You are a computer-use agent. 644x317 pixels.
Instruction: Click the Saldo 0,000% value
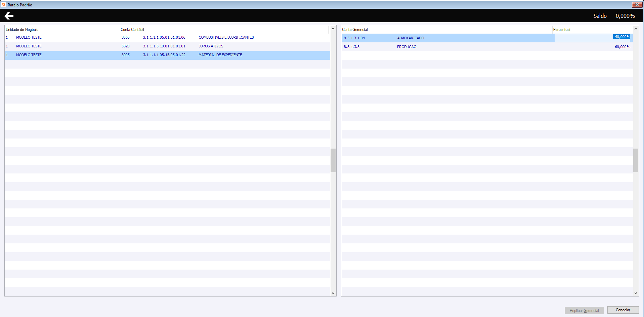625,16
